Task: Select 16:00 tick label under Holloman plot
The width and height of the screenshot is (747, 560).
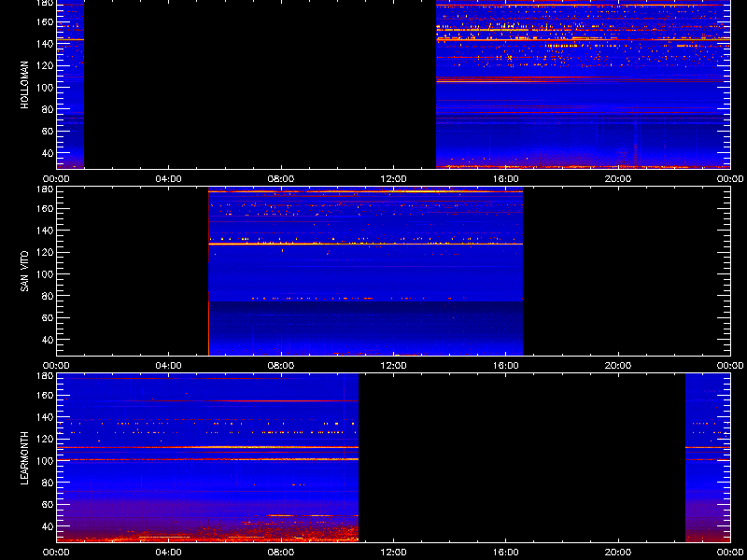Action: point(506,179)
